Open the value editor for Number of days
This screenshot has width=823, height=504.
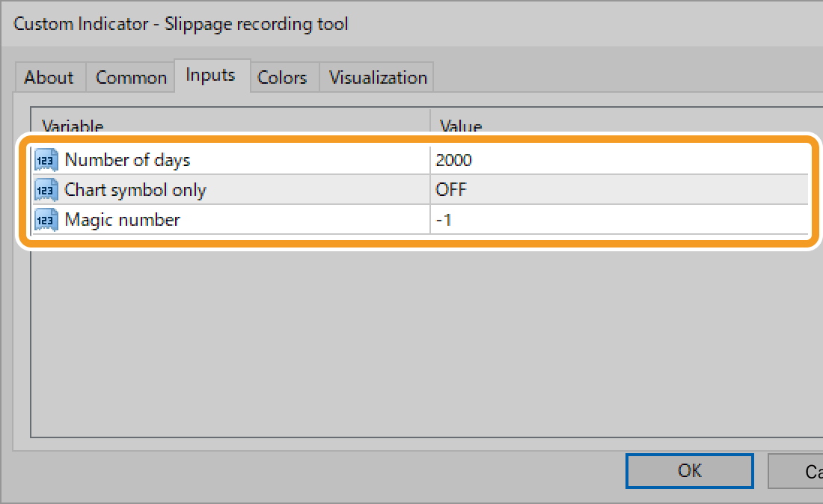524,159
